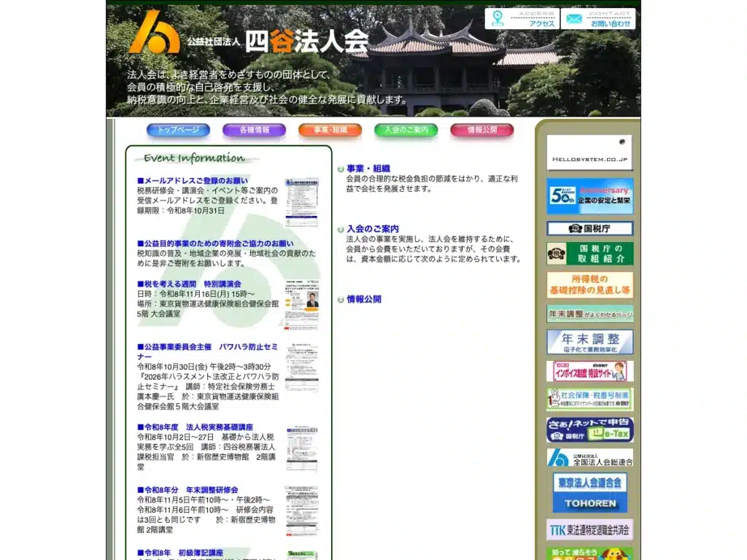The height and width of the screenshot is (560, 747).
Task: Select the 情報公開 pink navigation button
Action: point(482,130)
